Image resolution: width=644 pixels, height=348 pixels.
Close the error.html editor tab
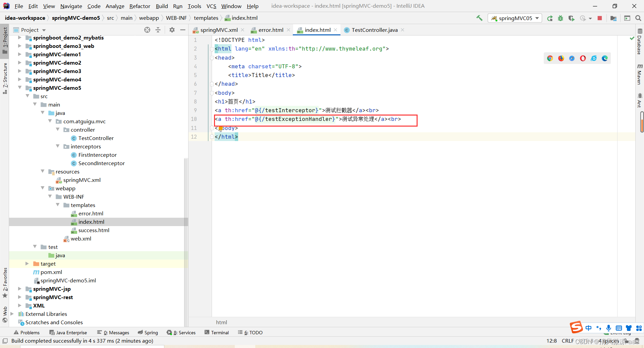pyautogui.click(x=288, y=30)
